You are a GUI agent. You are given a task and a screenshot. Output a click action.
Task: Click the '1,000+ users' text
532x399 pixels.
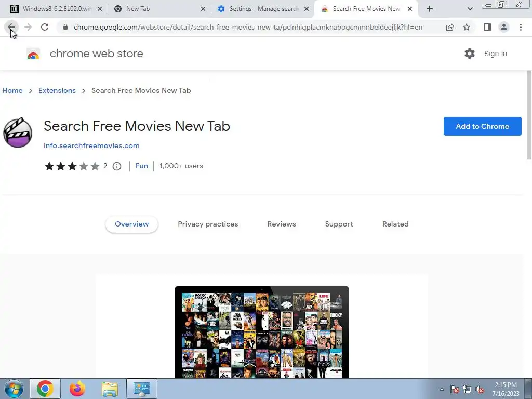click(181, 166)
